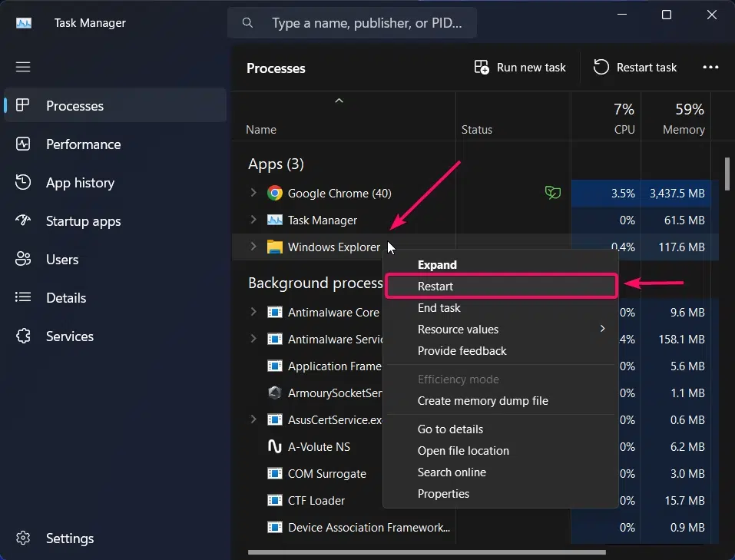Expand the Antimalware Service process row

[x=253, y=338]
